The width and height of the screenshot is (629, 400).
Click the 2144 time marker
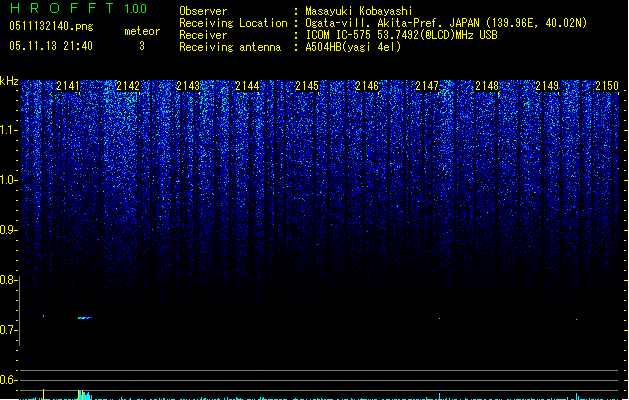click(248, 86)
